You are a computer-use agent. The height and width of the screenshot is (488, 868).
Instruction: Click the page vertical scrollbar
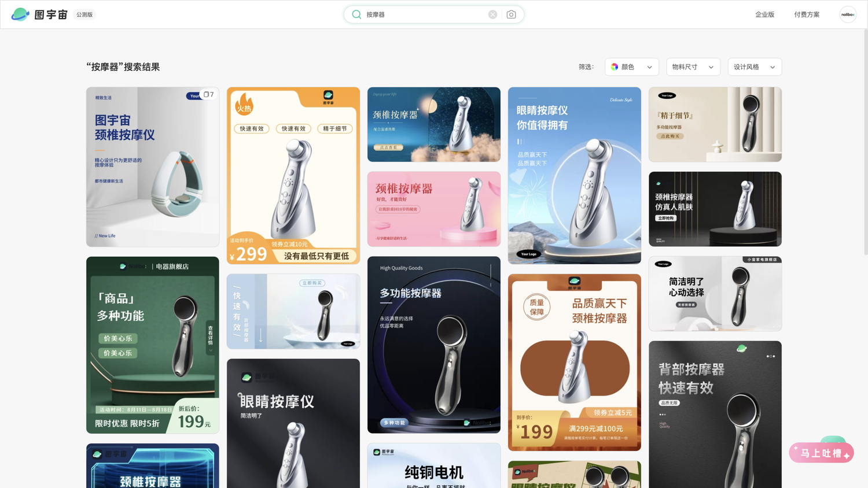tap(865, 142)
